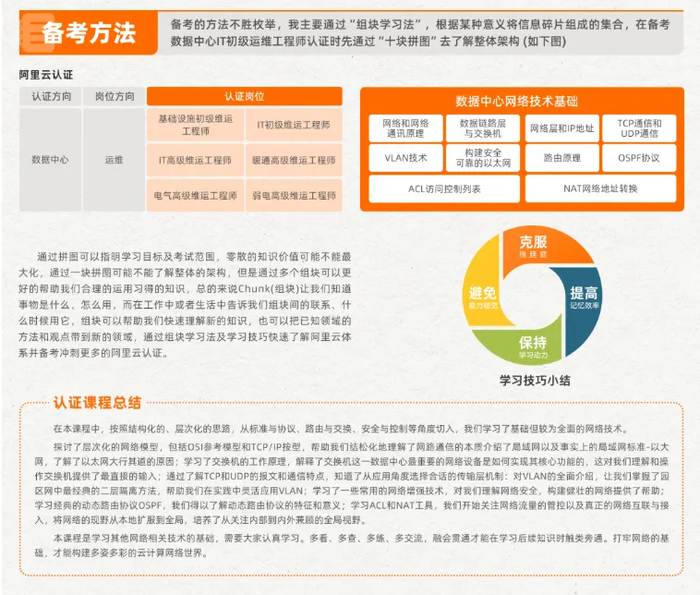Image resolution: width=700 pixels, height=595 pixels.
Task: Open the 数据链路层与交换机 block
Action: [x=483, y=128]
